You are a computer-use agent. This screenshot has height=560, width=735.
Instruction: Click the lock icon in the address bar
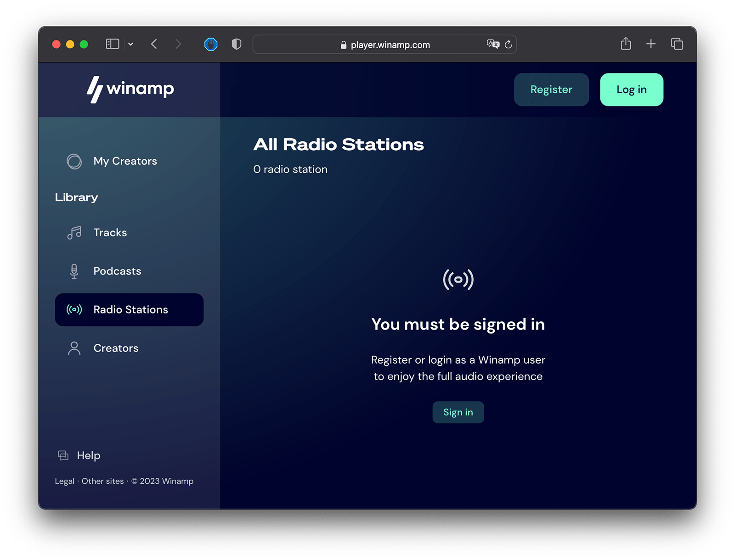click(x=344, y=45)
